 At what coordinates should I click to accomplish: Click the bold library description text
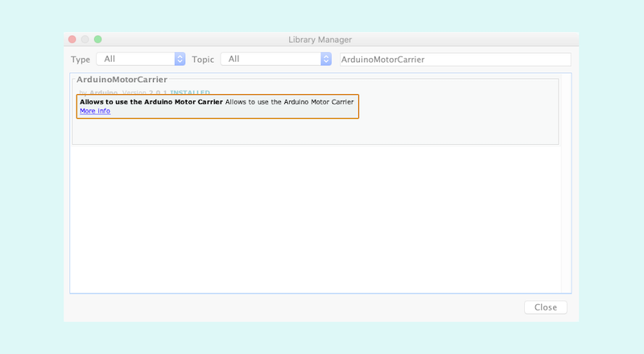151,102
